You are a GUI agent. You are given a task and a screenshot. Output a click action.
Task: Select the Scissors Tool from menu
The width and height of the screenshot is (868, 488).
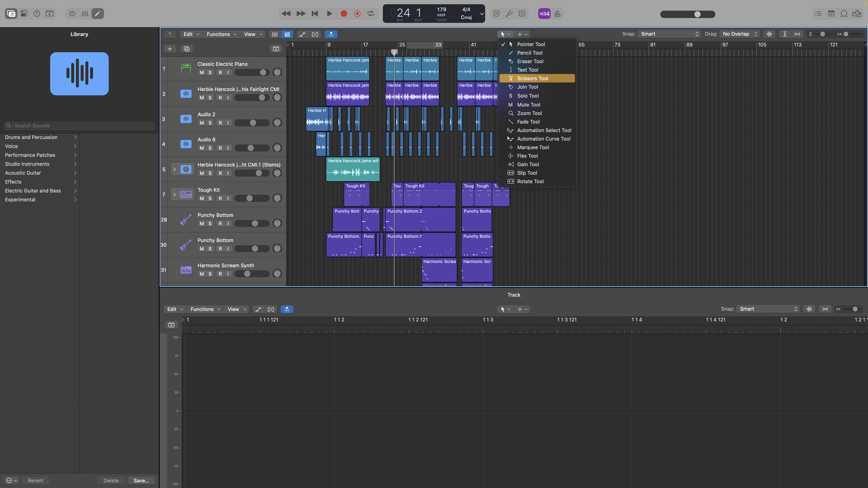pos(532,78)
